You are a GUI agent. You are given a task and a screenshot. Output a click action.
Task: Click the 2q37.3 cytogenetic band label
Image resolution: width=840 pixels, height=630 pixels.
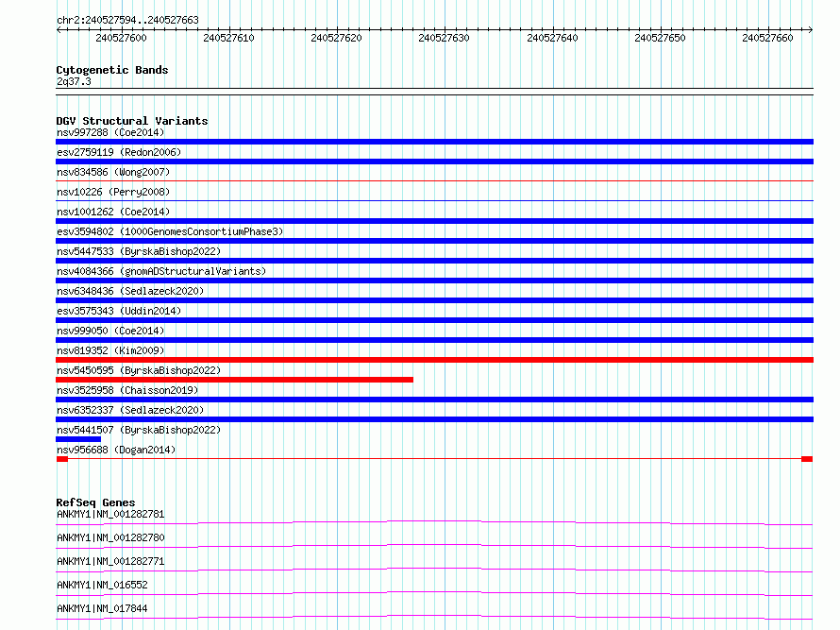[x=74, y=82]
